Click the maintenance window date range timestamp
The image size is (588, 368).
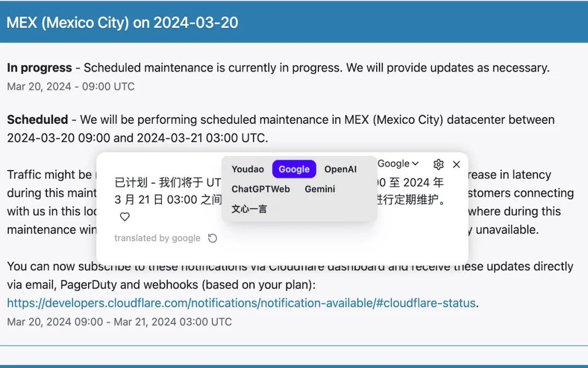pos(119,322)
